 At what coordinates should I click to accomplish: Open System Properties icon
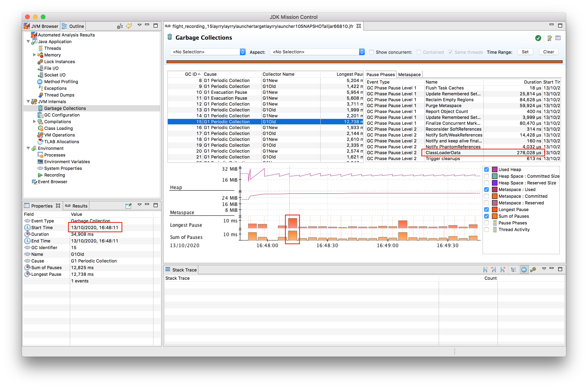click(40, 168)
